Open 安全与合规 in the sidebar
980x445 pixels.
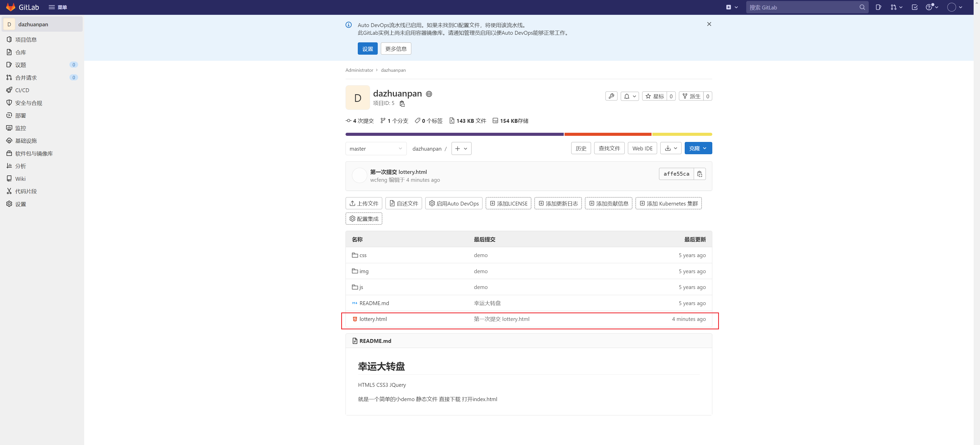[x=42, y=103]
